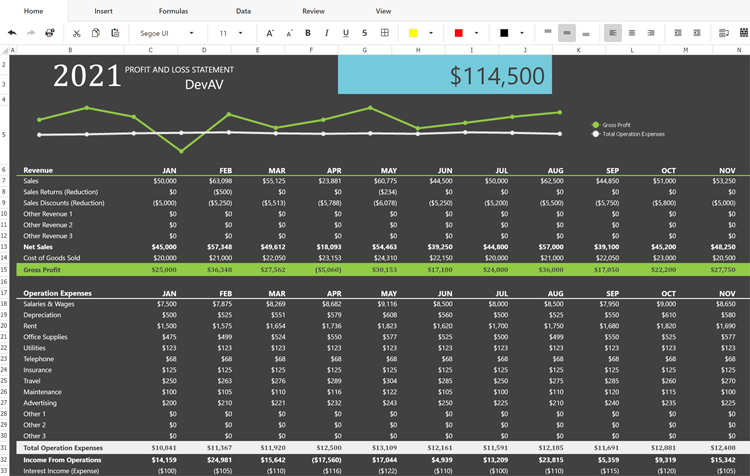The image size is (750, 476).
Task: Click the Paste clipboard icon
Action: pyautogui.click(x=115, y=33)
